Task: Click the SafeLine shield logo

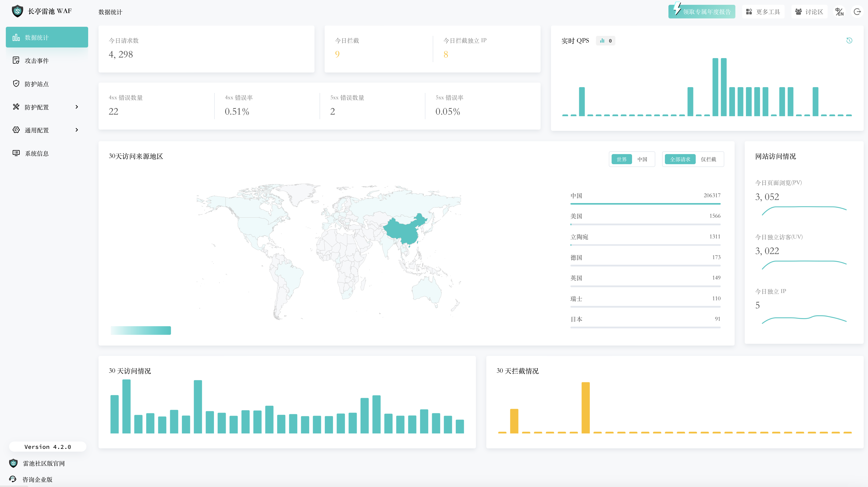Action: click(17, 11)
